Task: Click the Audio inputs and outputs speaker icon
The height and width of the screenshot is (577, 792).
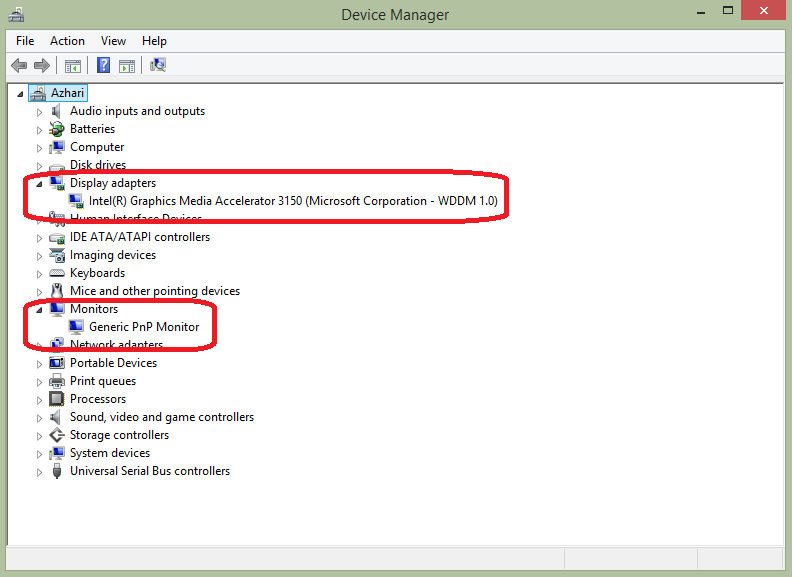Action: [57, 111]
